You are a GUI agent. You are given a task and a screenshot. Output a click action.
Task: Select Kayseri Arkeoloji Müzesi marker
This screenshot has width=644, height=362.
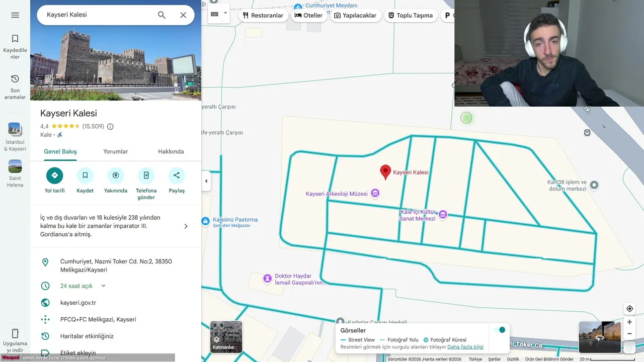click(x=375, y=193)
